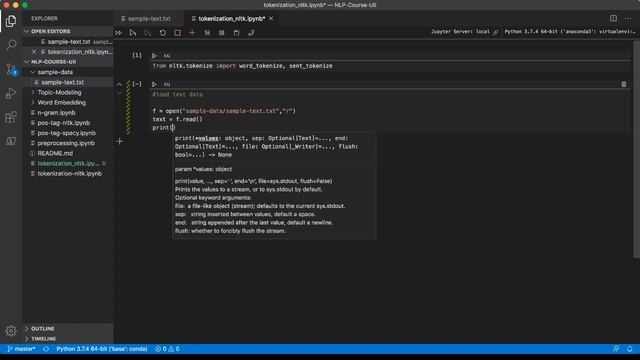Open the Explorer view in activity bar

click(11, 21)
